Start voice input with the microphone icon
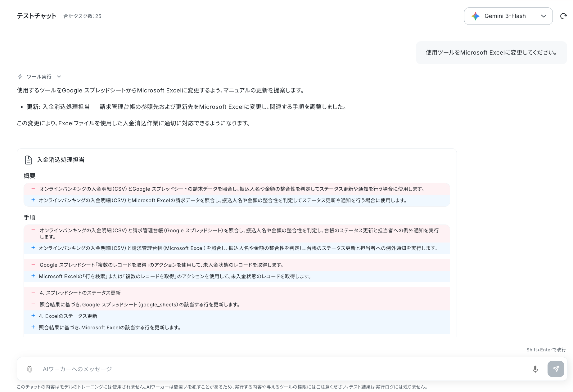 tap(535, 369)
